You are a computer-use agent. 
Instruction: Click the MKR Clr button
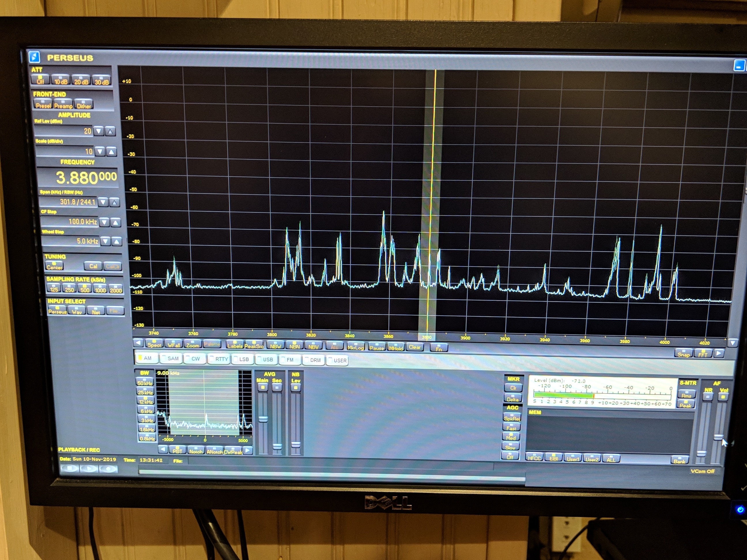point(513,387)
